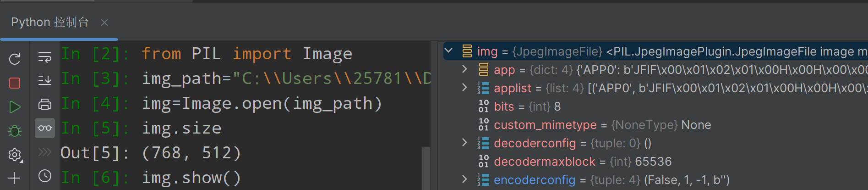Viewport: 868px width, 190px height.
Task: Click the img_path assignment line
Action: pyautogui.click(x=286, y=78)
